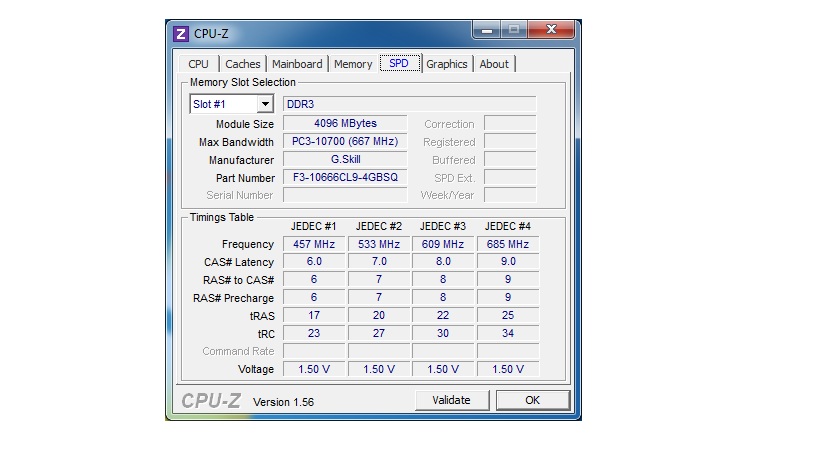Click the empty Week/Year field
This screenshot has height=460, width=819.
[x=510, y=195]
